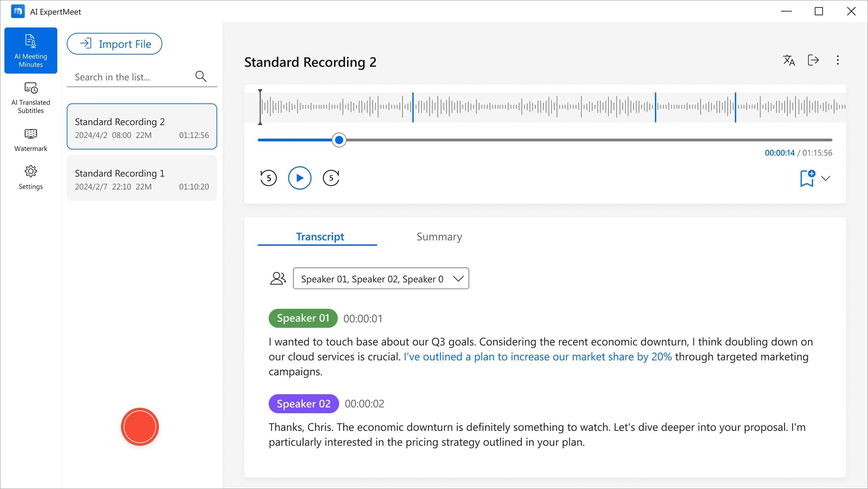The width and height of the screenshot is (868, 489).
Task: Select Standard Recording 1 in list
Action: pos(142,178)
